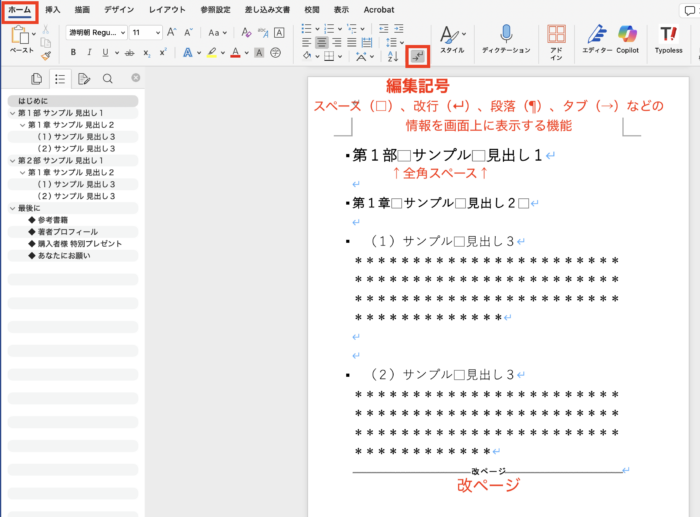Center-align the text
The height and width of the screenshot is (517, 700).
321,42
